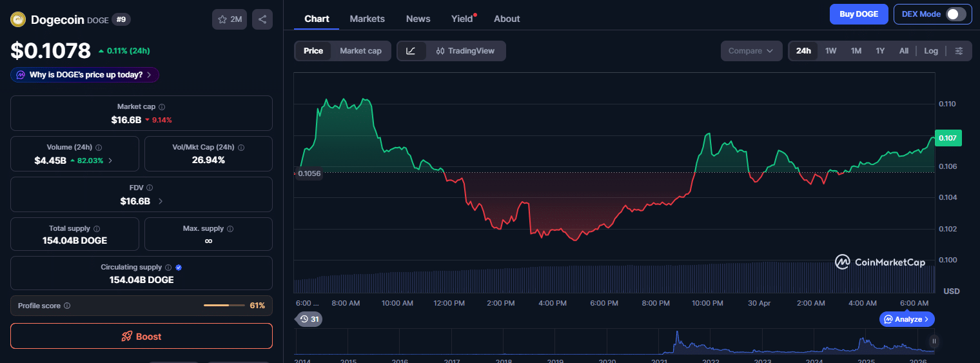The image size is (980, 363).
Task: Switch to the Markets tab
Action: (367, 19)
